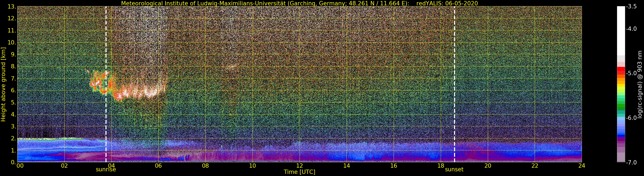Click the height axis tick label '5.'
This screenshot has height=176, width=644.
tap(13, 102)
